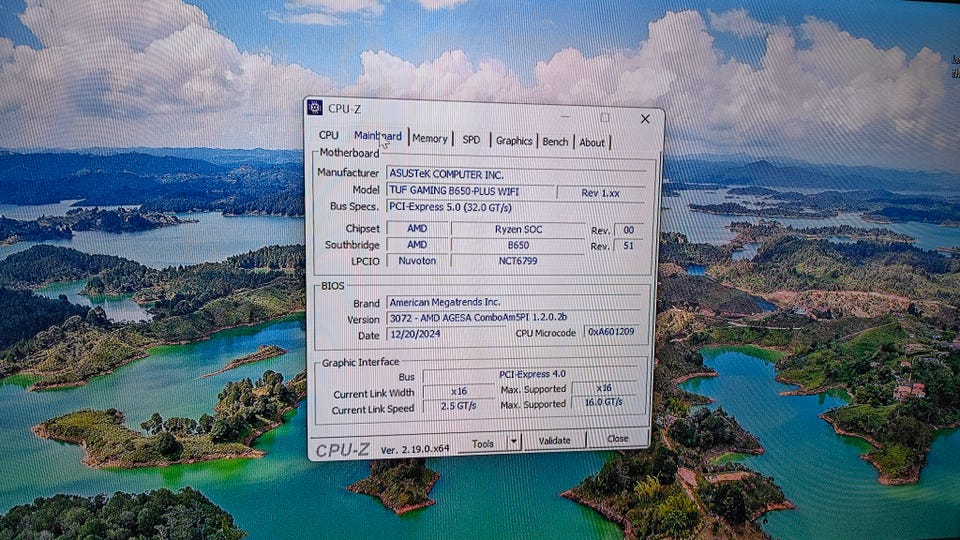Click the disabled maximize button of CPU-Z
This screenshot has width=960, height=540.
pyautogui.click(x=605, y=118)
